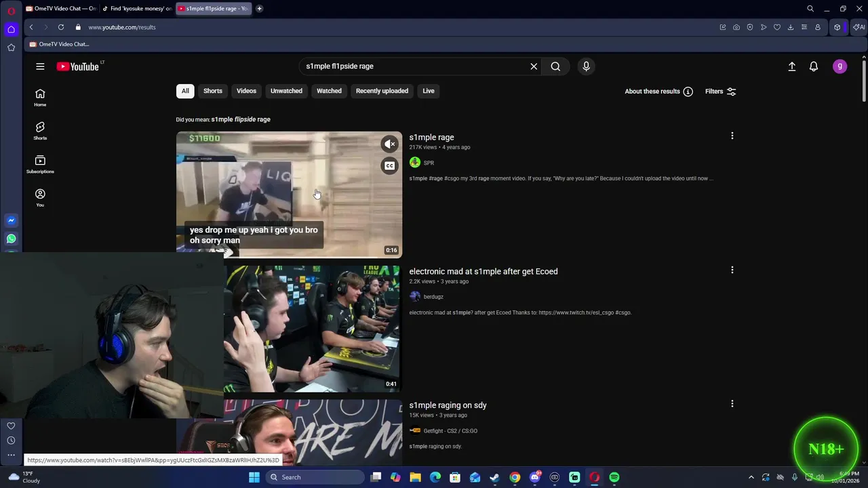Viewport: 868px width, 488px height.
Task: Open the purple account avatar menu
Action: click(840, 66)
